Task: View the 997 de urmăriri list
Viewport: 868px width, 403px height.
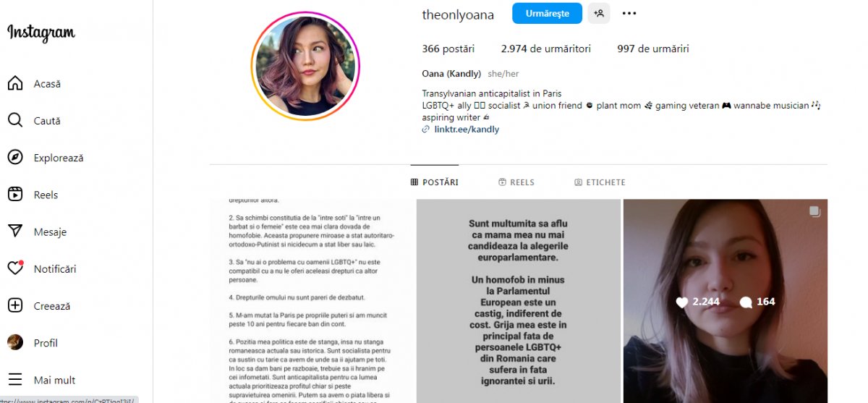Action: [x=653, y=48]
